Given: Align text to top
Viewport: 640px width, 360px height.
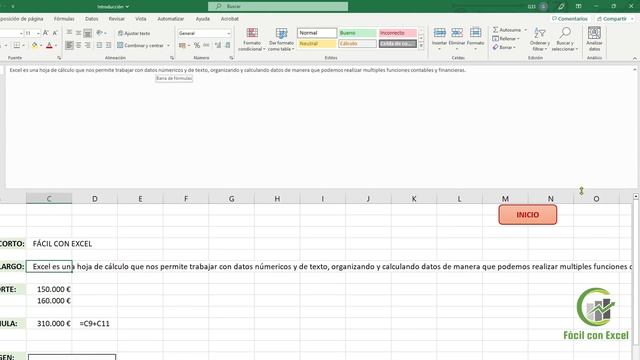Looking at the screenshot, I should click(x=69, y=33).
